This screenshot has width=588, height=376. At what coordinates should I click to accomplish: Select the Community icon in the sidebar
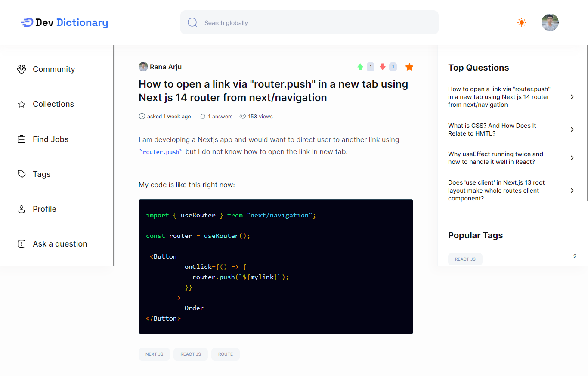pyautogui.click(x=22, y=69)
